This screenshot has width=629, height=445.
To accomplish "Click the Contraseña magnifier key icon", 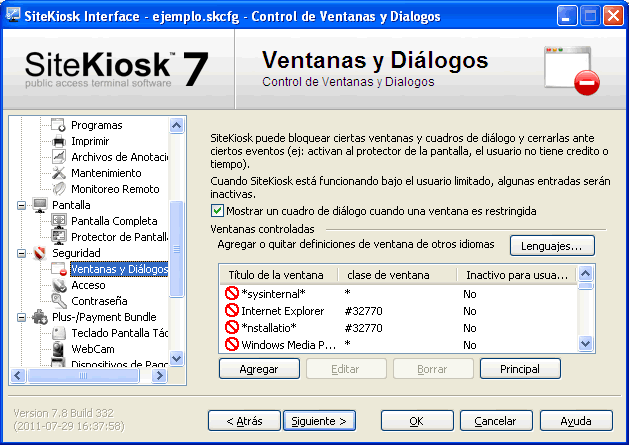I will (59, 301).
